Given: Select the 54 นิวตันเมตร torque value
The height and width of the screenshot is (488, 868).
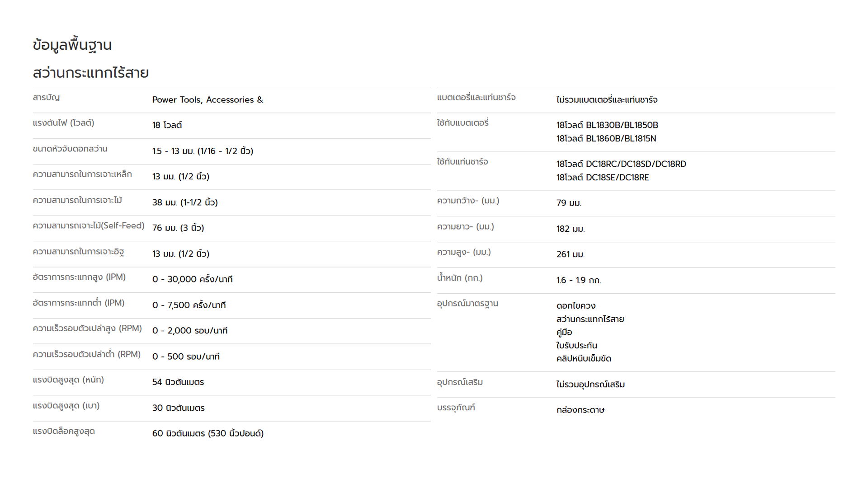Looking at the screenshot, I should (x=178, y=382).
